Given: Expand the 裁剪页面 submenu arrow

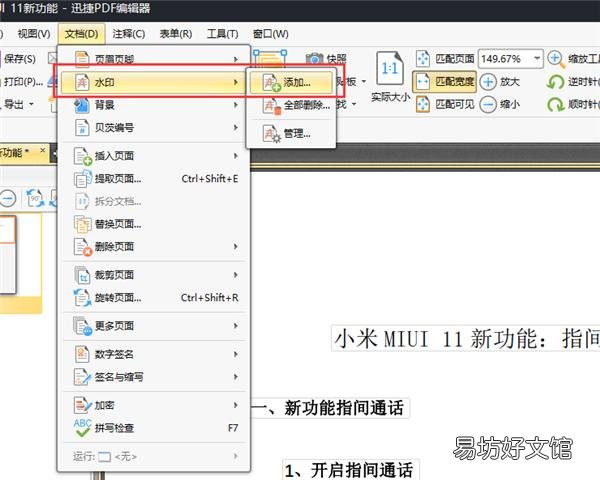Looking at the screenshot, I should (x=236, y=275).
